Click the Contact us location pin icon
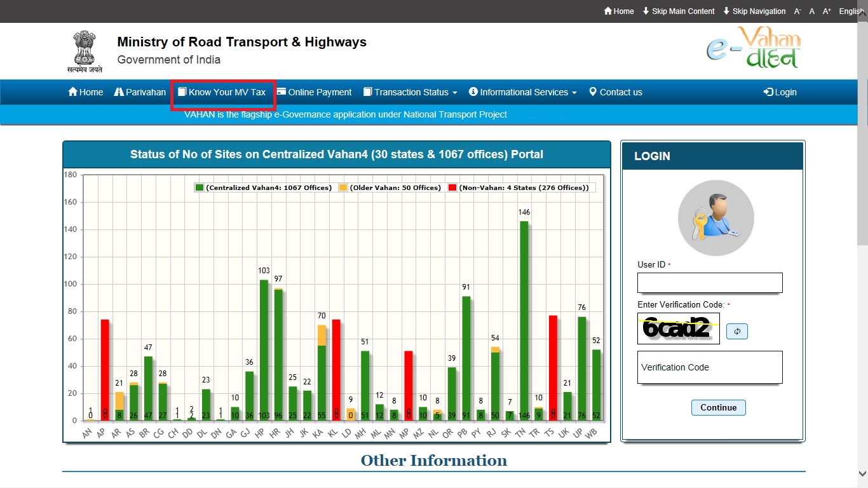Image resolution: width=868 pixels, height=488 pixels. 593,92
